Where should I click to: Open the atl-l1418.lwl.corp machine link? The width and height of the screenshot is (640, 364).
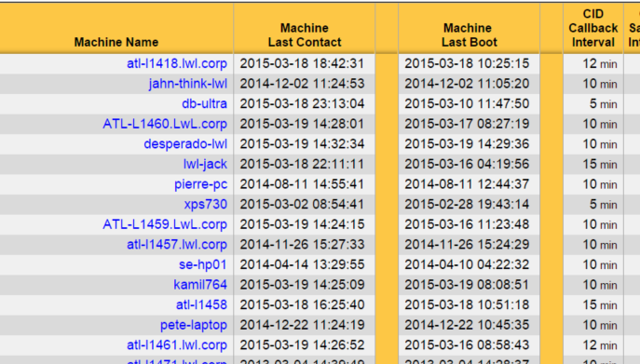[x=177, y=63]
